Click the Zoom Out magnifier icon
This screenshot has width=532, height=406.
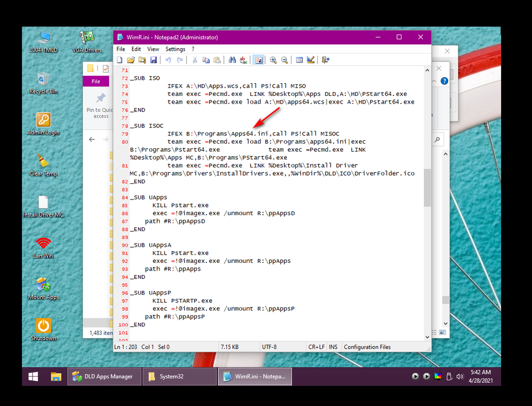tap(284, 60)
